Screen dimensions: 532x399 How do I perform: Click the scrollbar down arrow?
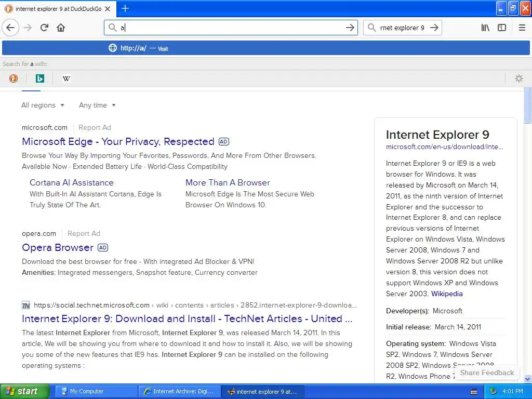tap(527, 379)
